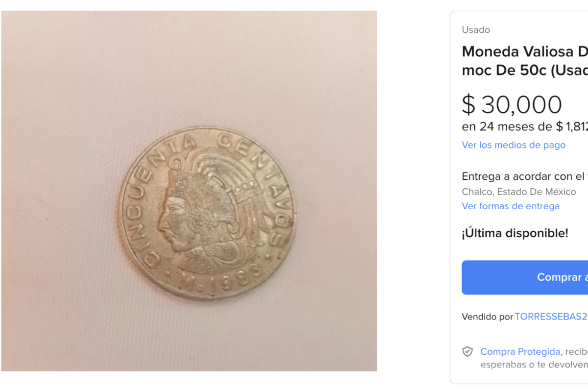Click the 'Usado' condition label
This screenshot has width=588, height=392.
[475, 30]
